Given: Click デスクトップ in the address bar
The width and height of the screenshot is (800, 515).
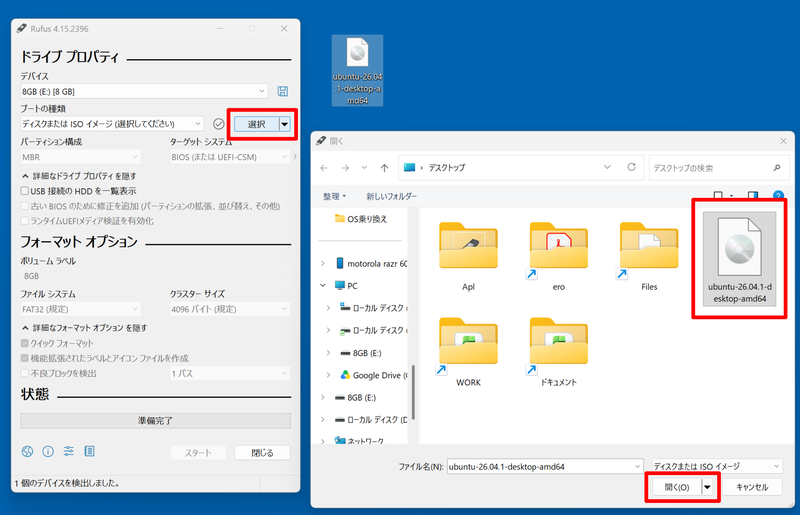Looking at the screenshot, I should point(447,167).
